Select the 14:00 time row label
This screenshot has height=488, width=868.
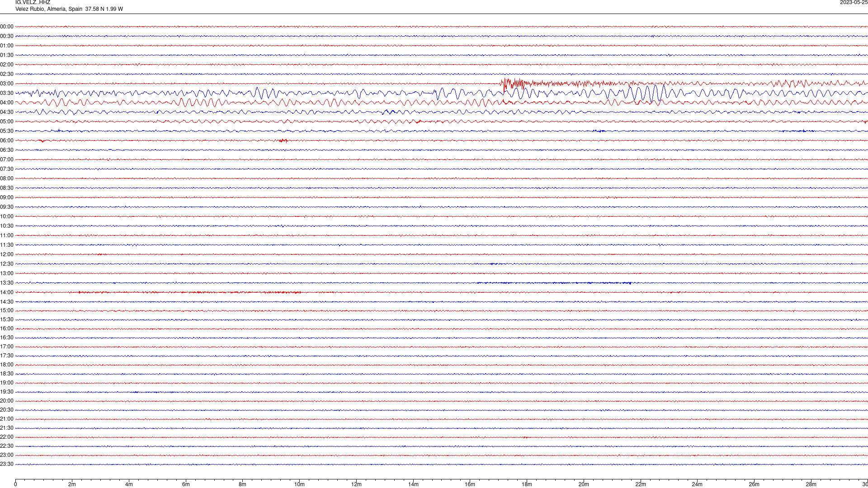pos(7,292)
